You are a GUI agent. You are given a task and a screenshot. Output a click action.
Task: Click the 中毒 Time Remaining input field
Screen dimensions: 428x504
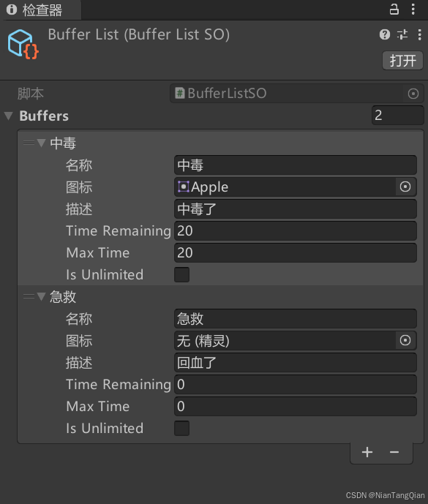(x=295, y=230)
